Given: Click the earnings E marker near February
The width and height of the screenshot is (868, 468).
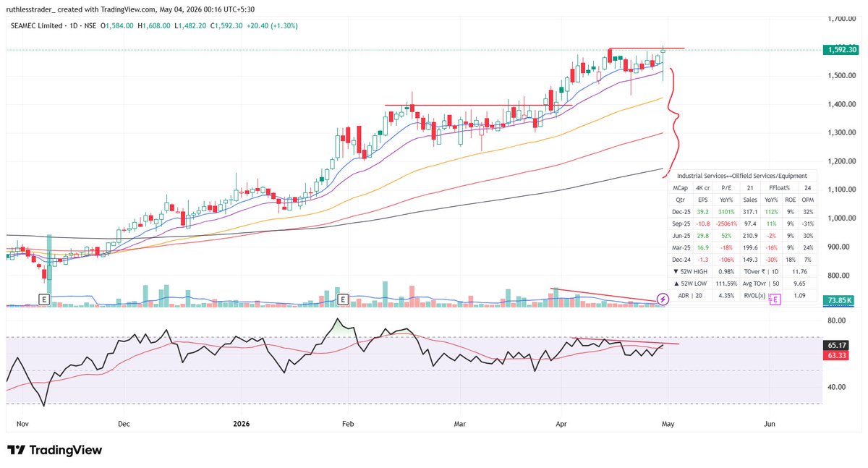Looking at the screenshot, I should coord(342,298).
